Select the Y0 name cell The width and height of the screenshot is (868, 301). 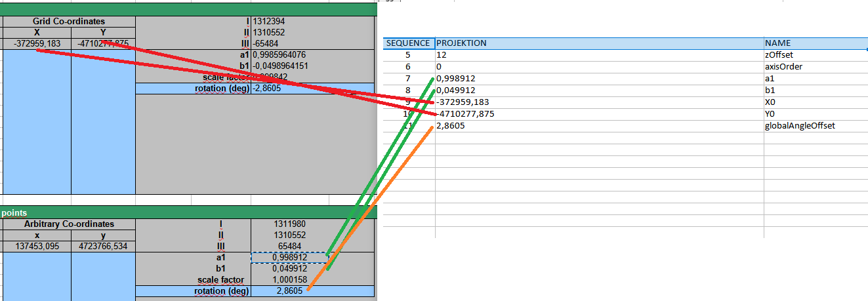click(771, 114)
